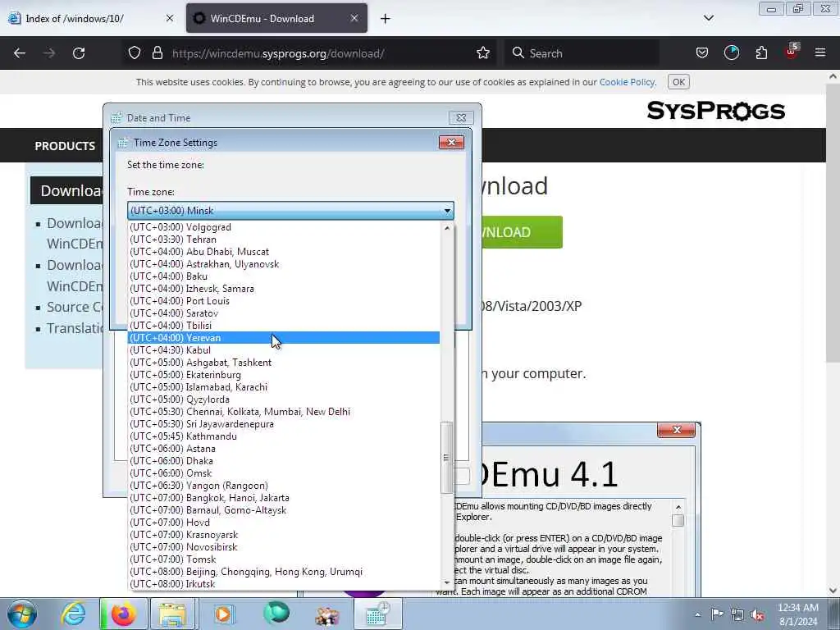Open Windows Explorer folder taskbar icon

[x=171, y=614]
